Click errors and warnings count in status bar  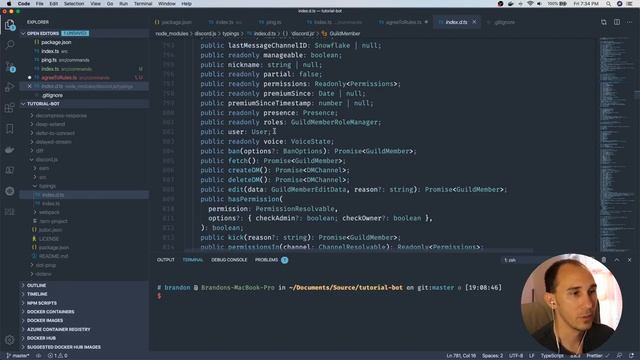coord(57,356)
